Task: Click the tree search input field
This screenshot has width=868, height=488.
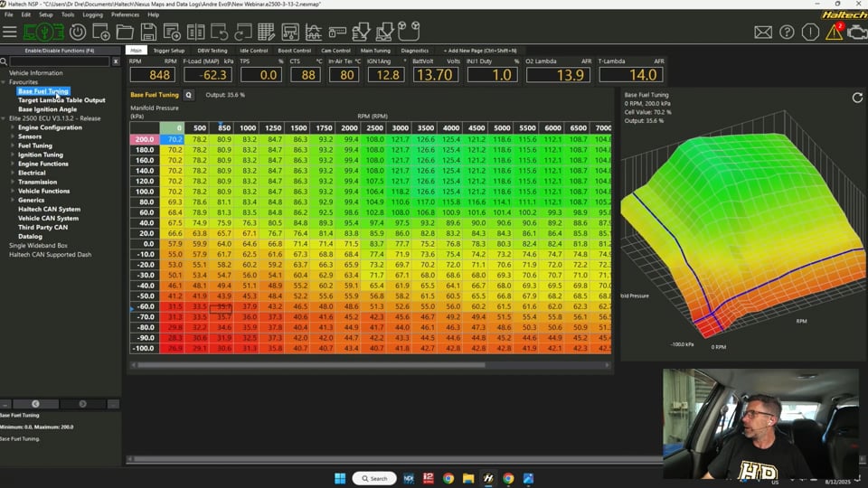Action: pos(60,61)
